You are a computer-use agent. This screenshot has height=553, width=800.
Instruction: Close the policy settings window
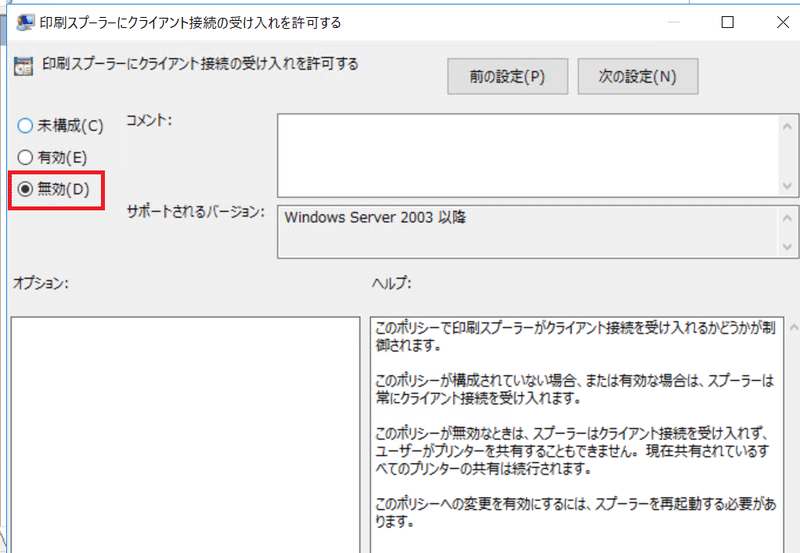(x=783, y=22)
